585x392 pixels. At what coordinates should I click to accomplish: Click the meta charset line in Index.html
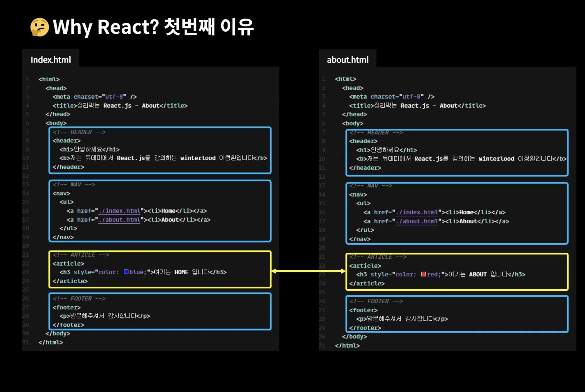coord(94,97)
